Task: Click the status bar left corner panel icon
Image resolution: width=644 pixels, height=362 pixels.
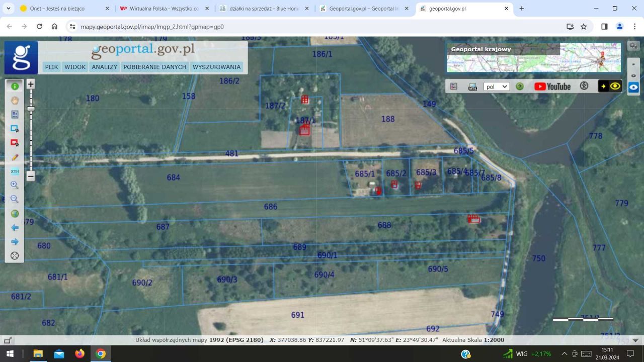Action: (7, 340)
